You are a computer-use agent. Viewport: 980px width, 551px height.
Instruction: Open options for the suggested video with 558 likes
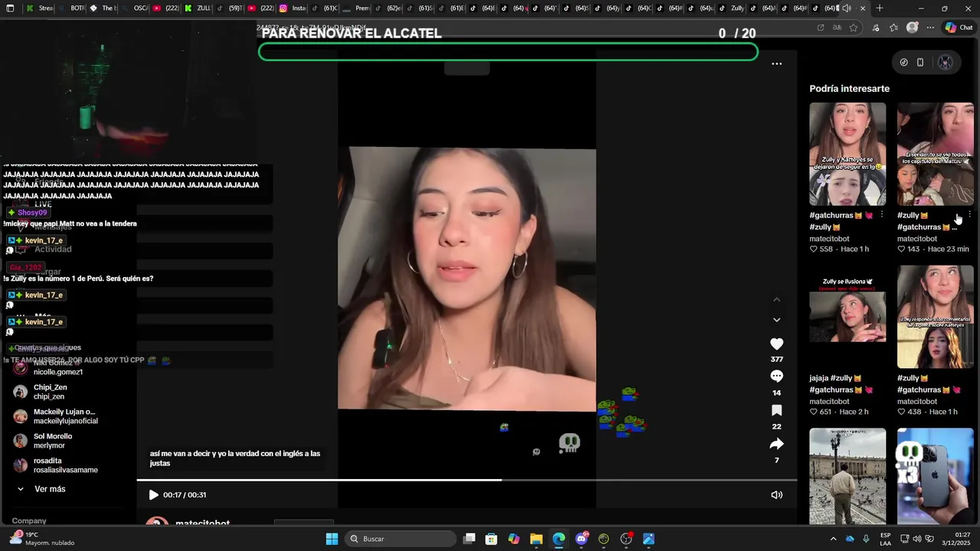[882, 215]
